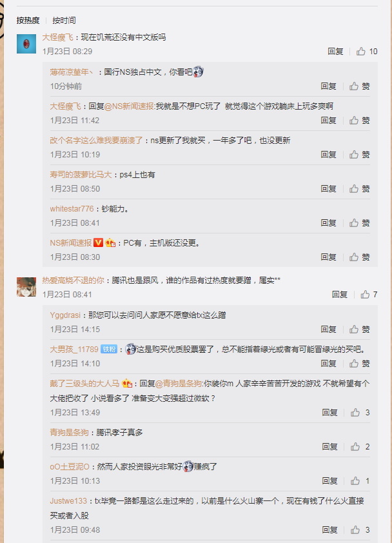392x543 pixels.
Task: Reply to 寿司的菠萝比马大's ps4 comment
Action: point(328,189)
